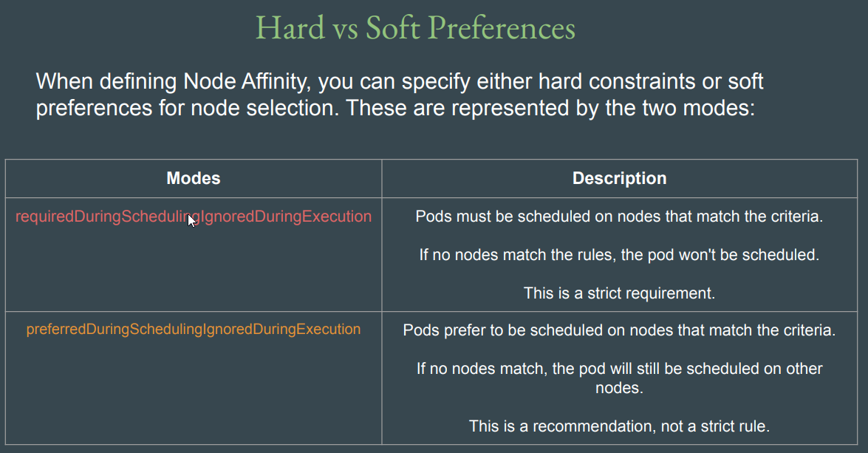
Task: Click 'pod will still be scheduled on other' sentence
Action: coord(619,368)
